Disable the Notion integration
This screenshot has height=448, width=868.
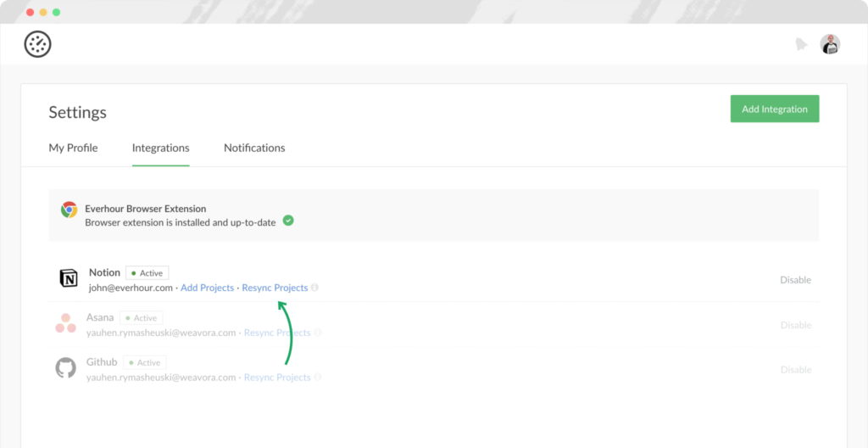tap(795, 280)
